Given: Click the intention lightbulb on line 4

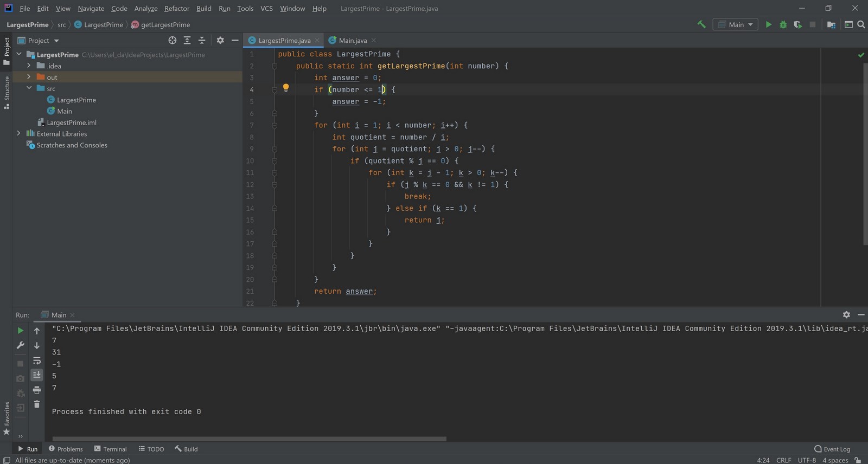Looking at the screenshot, I should (286, 88).
